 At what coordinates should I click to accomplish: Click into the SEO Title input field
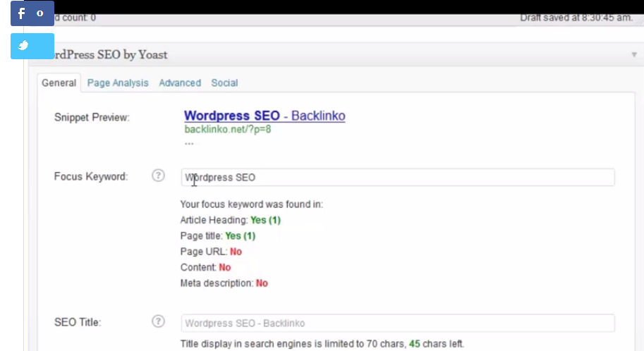coord(398,323)
